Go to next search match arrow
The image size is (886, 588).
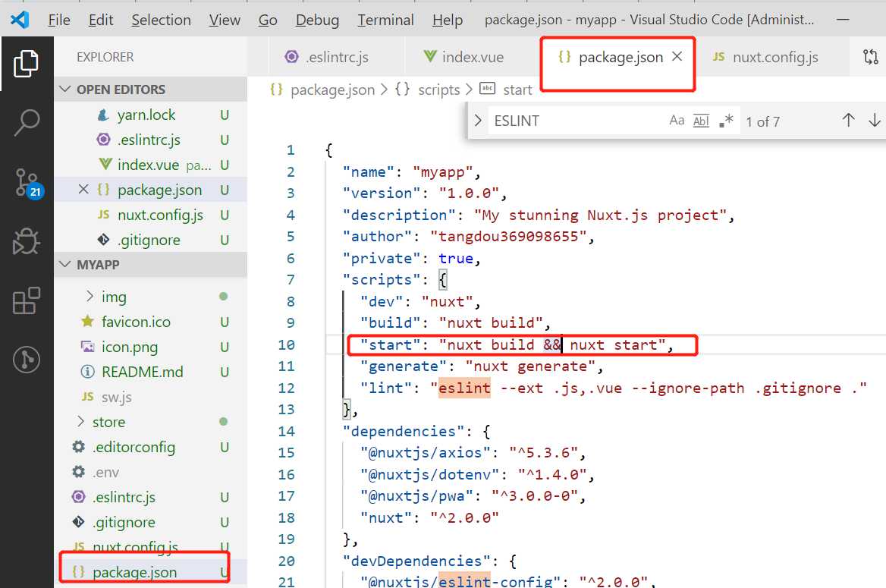(x=874, y=121)
